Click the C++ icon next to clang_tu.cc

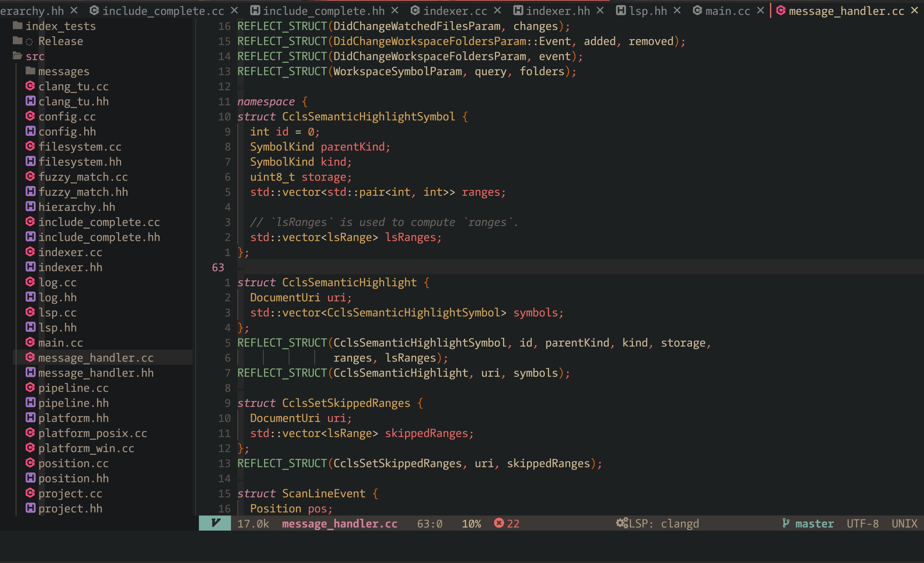tap(30, 86)
